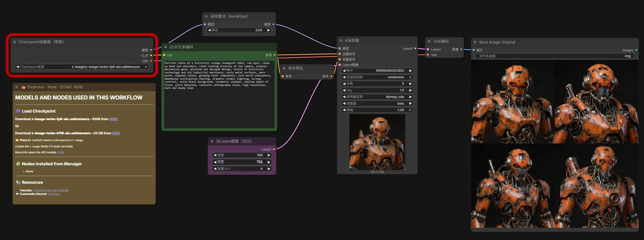Click right arrow of 生成后控制 widget
Viewport: 644px width, 240px height.
coord(411,77)
